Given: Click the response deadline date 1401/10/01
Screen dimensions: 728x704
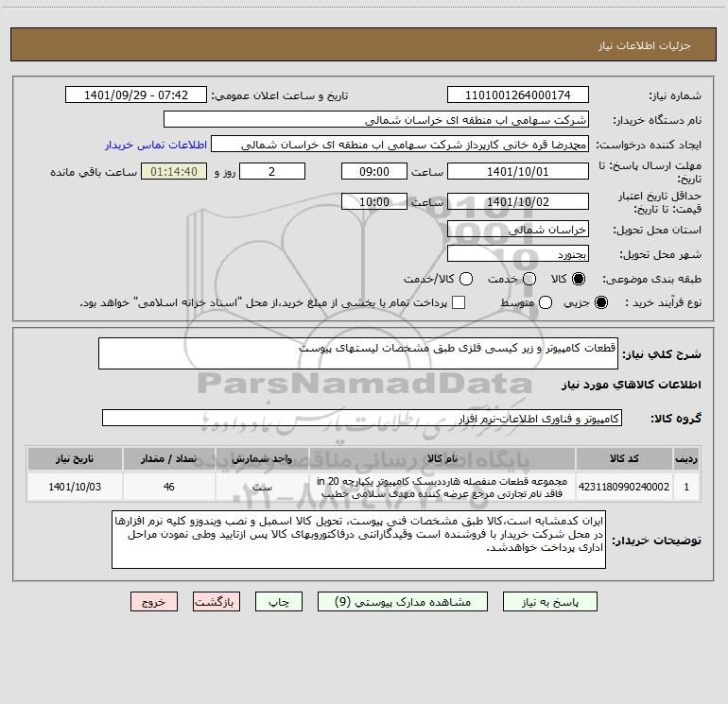Looking at the screenshot, I should pyautogui.click(x=518, y=172).
